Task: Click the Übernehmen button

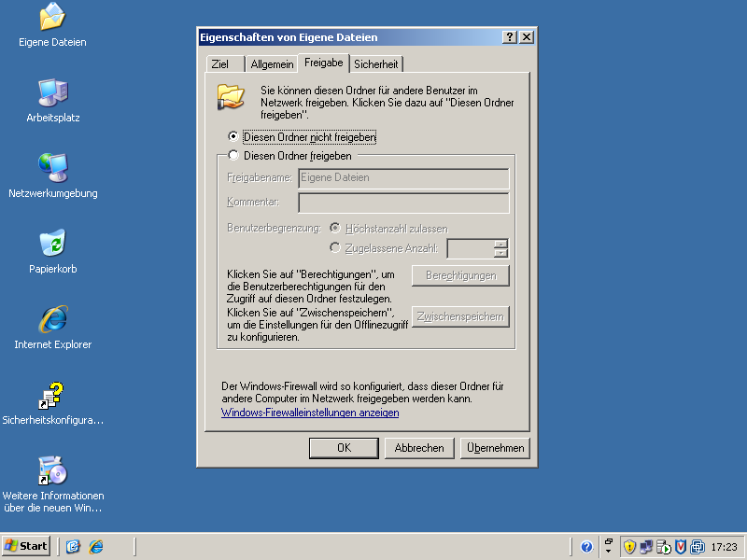Action: coord(495,448)
